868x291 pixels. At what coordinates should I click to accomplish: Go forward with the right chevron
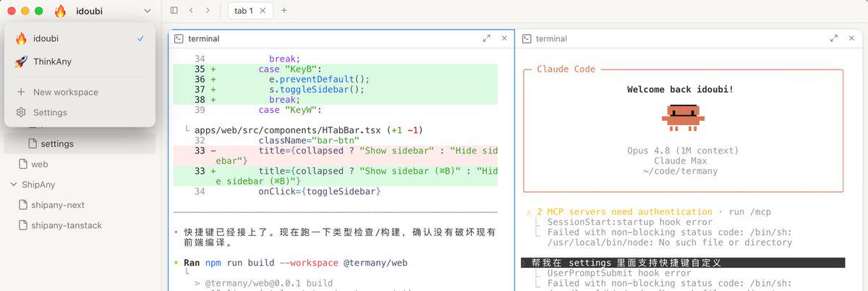(208, 11)
